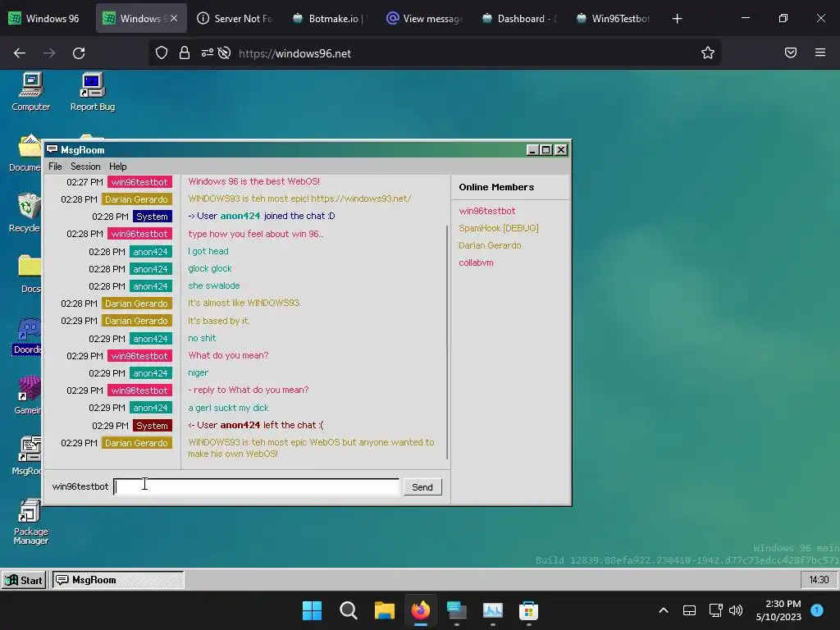Click the MsgRoom title bar chat icon
The height and width of the screenshot is (630, 840).
click(x=52, y=149)
